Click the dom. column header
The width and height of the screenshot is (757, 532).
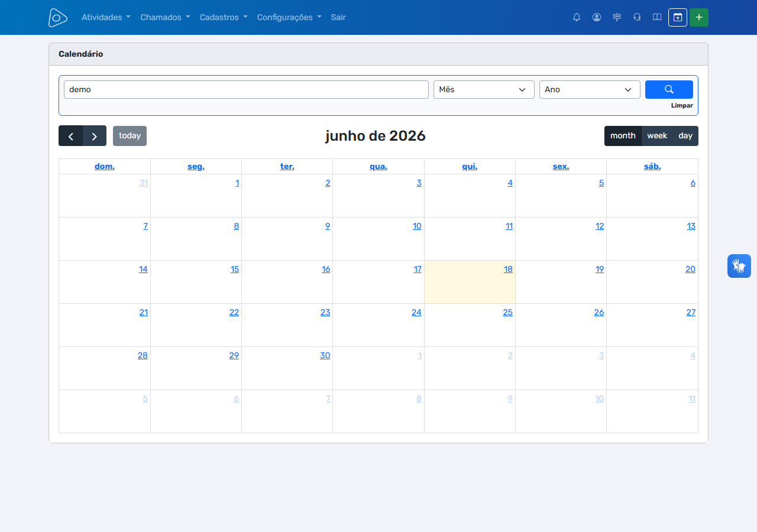tap(105, 167)
